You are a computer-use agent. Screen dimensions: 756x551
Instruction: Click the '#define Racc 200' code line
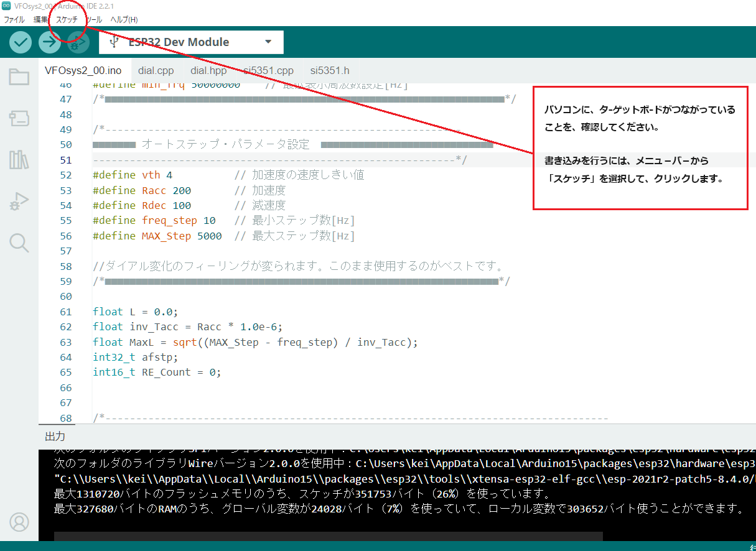click(142, 190)
